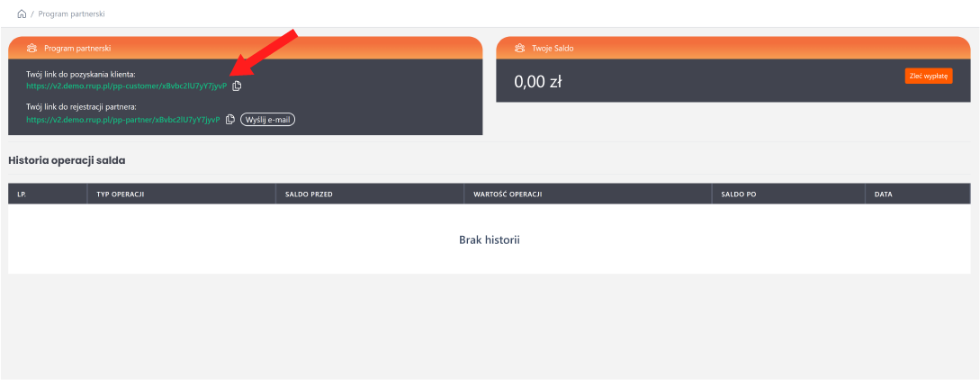Click the 0,00 zł balance amount

click(x=538, y=82)
